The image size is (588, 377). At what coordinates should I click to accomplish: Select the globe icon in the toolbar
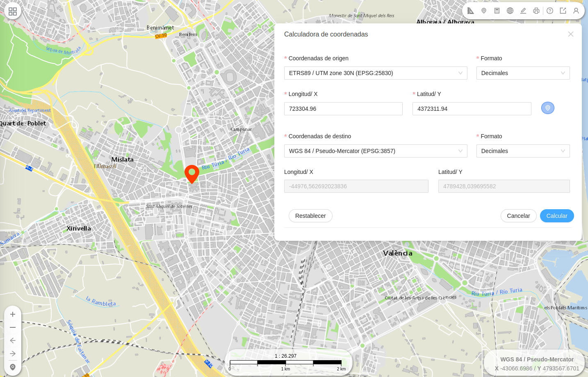(510, 11)
